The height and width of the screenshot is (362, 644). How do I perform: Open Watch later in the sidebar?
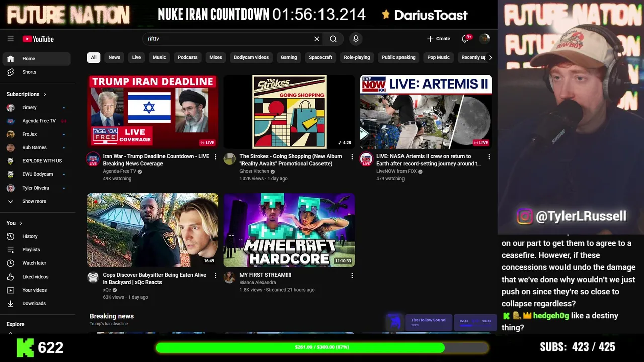coord(36,263)
